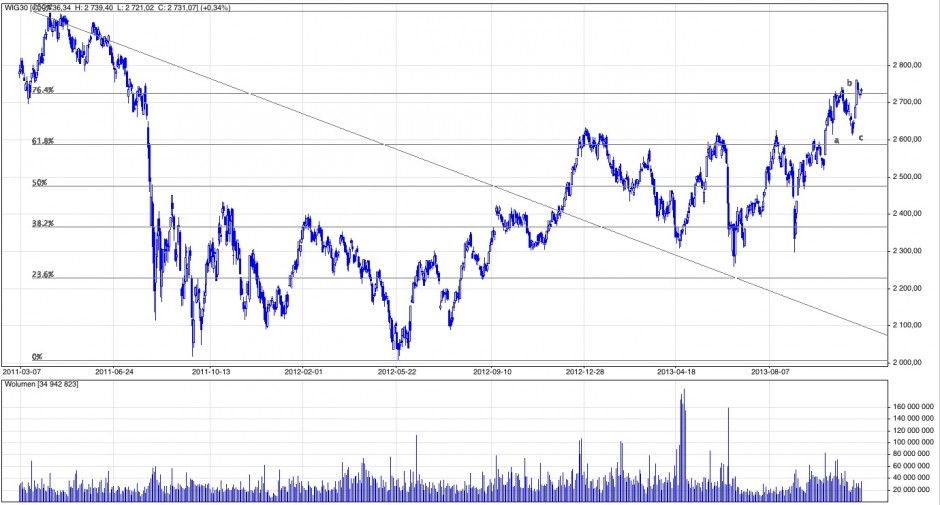Viewport: 940px width, 505px height.
Task: Select the 50% Fibonacci level label
Action: point(39,183)
